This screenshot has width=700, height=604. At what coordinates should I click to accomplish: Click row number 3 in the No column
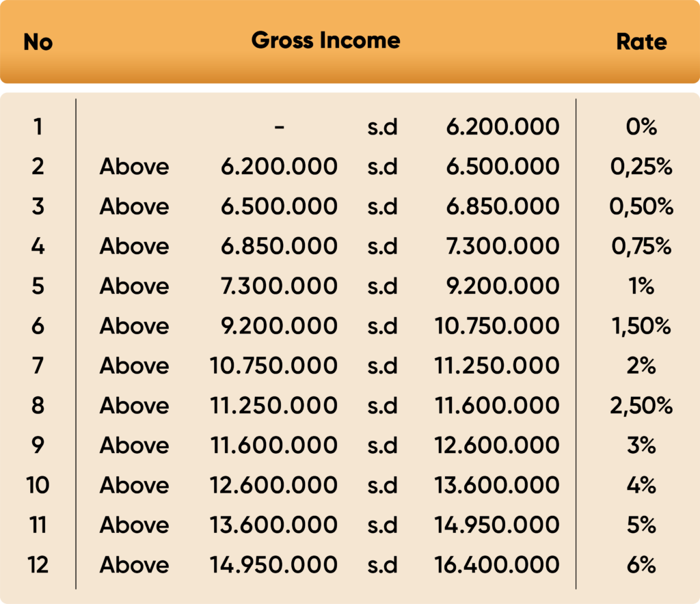[x=38, y=206]
